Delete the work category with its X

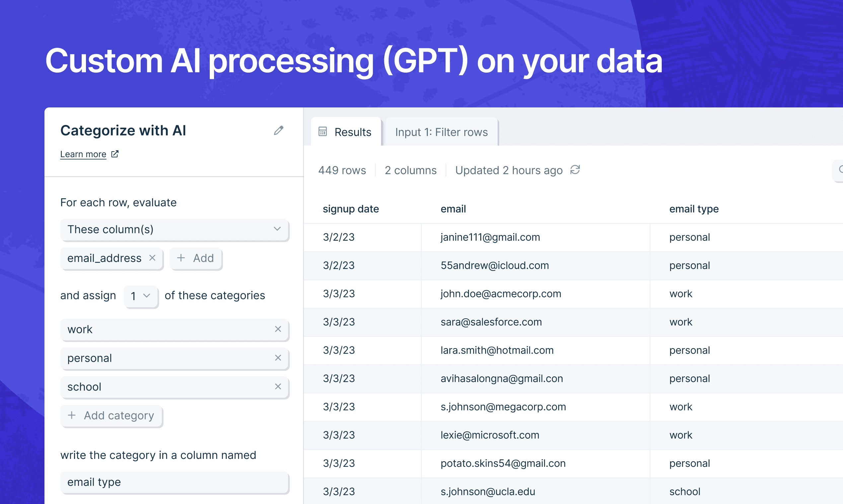click(278, 329)
